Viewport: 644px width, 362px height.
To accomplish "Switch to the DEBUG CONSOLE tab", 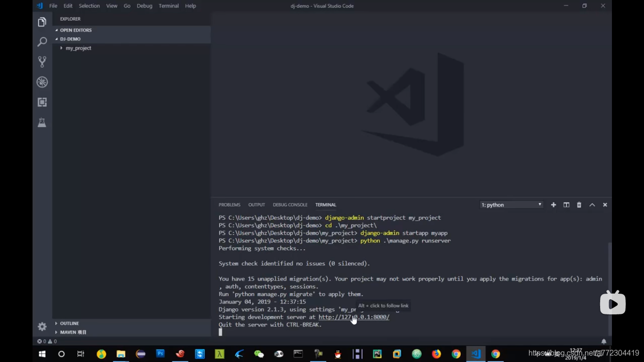I will 290,205.
